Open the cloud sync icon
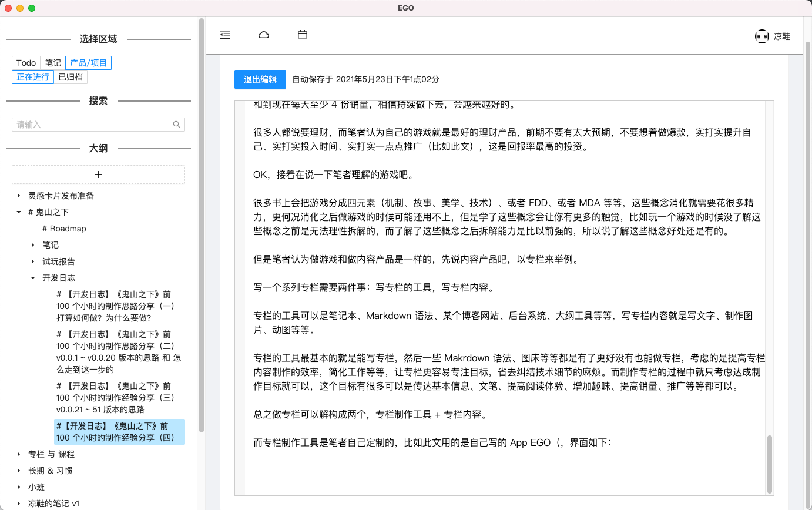The height and width of the screenshot is (510, 812). [264, 35]
